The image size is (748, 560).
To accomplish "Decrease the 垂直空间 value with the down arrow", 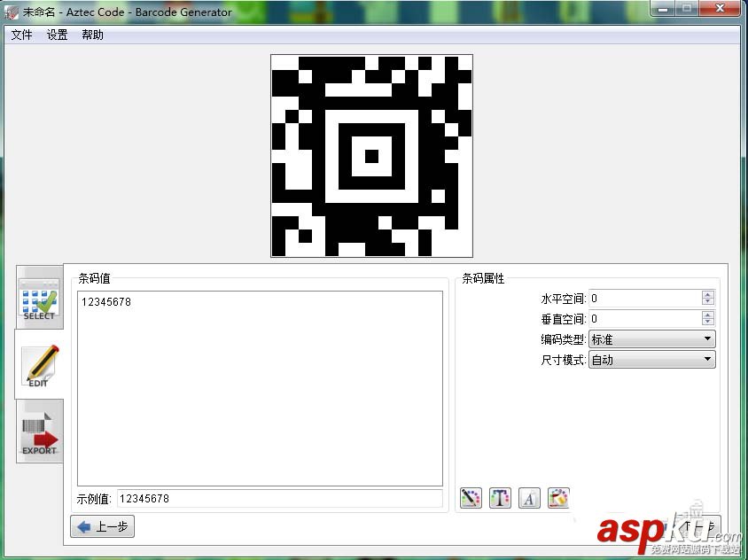I will (x=708, y=322).
